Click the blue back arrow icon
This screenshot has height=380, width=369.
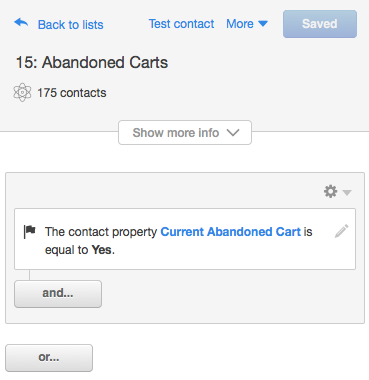click(x=21, y=23)
